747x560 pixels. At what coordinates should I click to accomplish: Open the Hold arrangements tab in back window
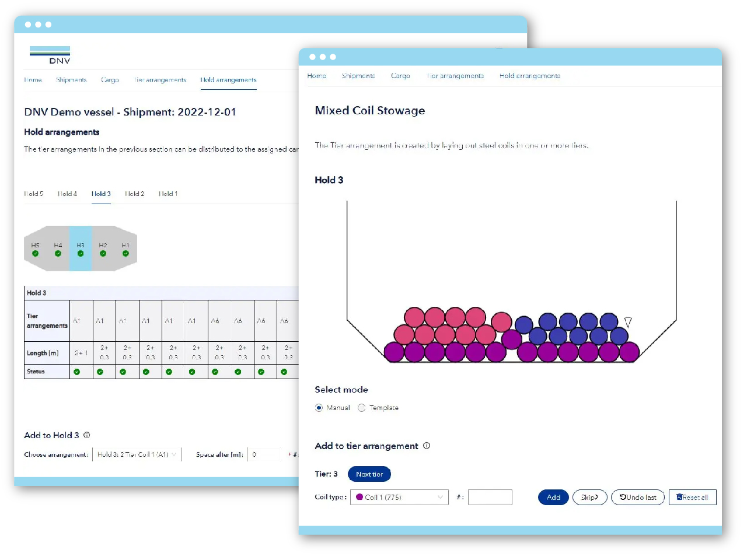pos(228,80)
